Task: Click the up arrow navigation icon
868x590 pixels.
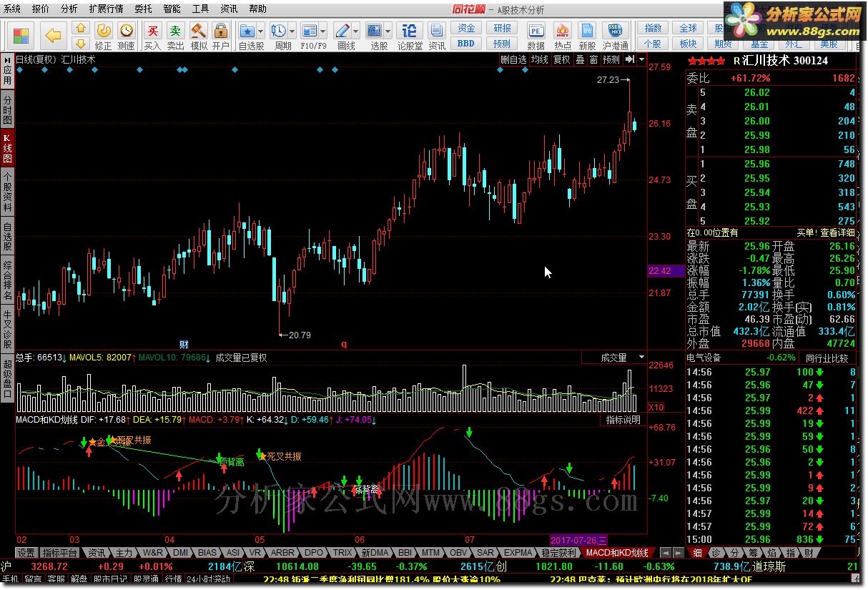Action: pyautogui.click(x=80, y=28)
